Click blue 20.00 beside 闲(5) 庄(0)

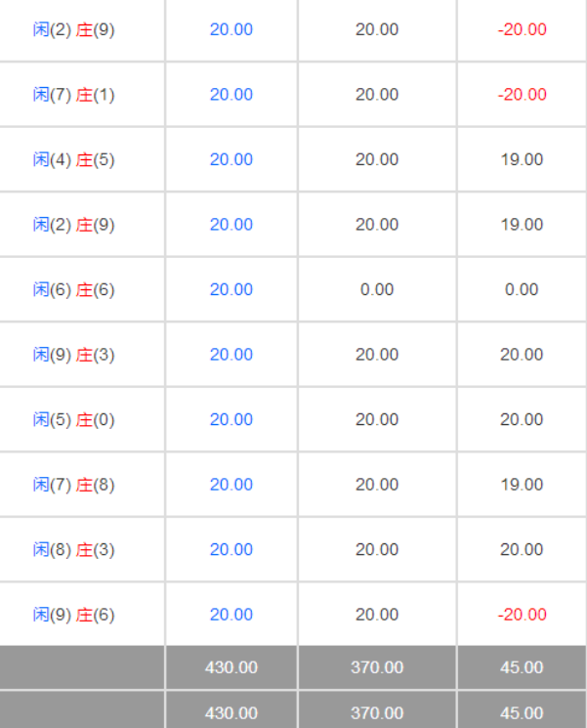231,419
